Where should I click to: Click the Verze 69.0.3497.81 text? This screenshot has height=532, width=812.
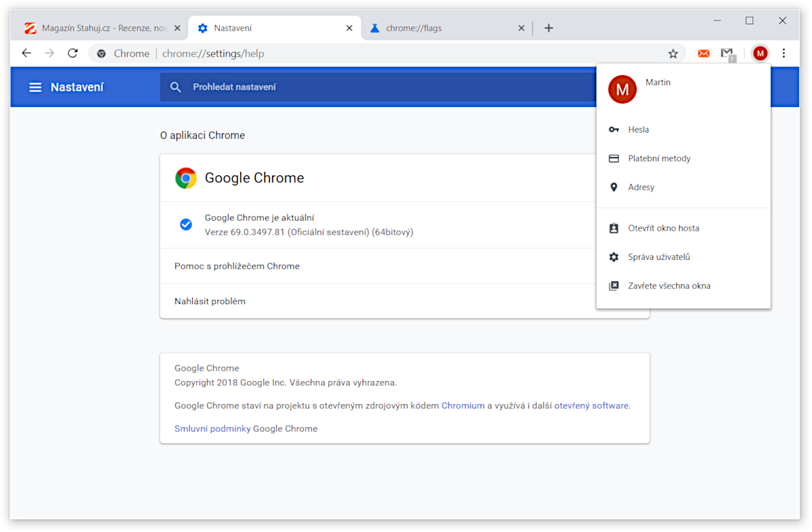point(309,232)
